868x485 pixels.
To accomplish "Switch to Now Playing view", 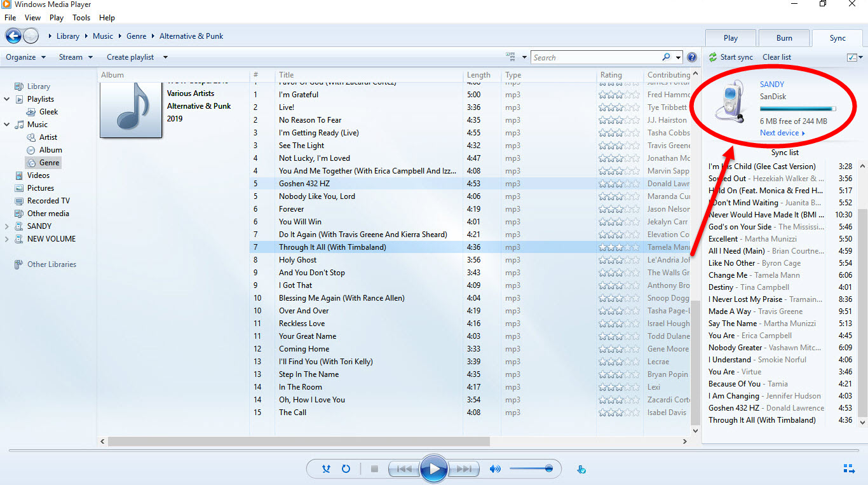I will click(848, 469).
